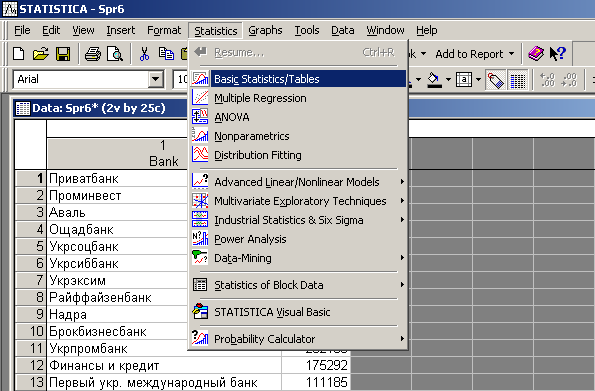Click the Distribution Fitting curve icon
This screenshot has width=595, height=391.
pos(200,155)
